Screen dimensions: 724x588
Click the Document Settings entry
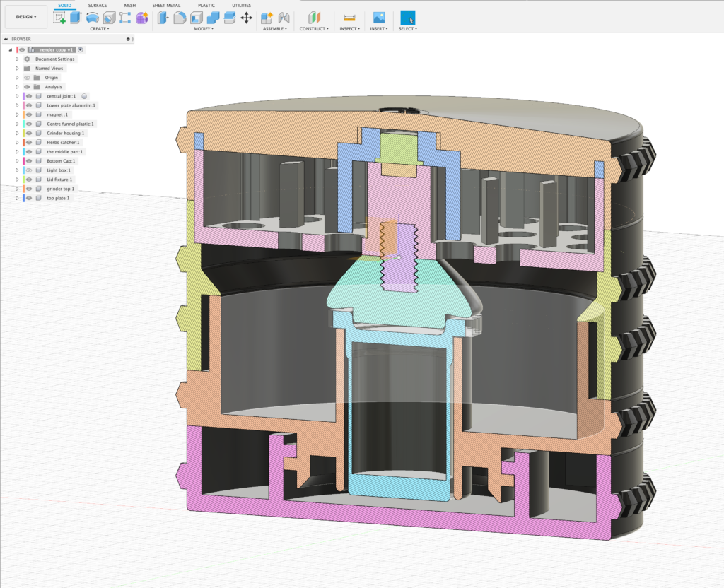tap(54, 59)
